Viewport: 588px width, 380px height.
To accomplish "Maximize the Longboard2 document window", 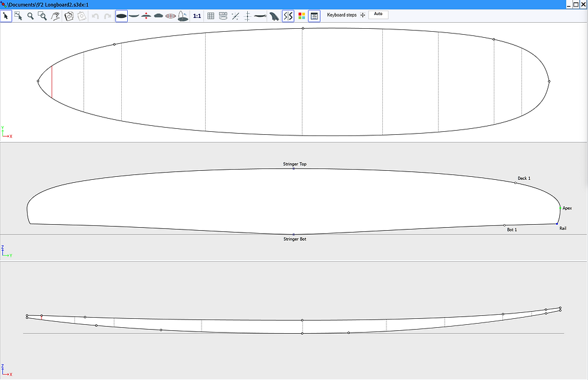I will 576,5.
